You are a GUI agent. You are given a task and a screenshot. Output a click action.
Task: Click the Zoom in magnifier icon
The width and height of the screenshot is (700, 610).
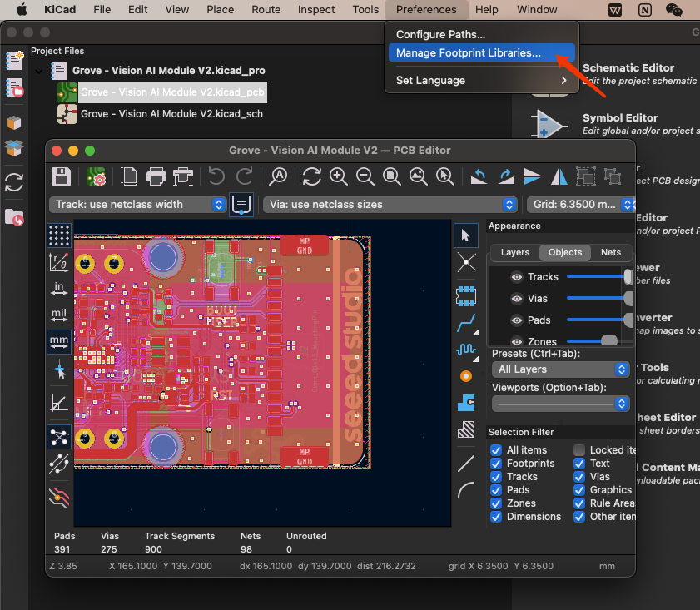(x=339, y=176)
